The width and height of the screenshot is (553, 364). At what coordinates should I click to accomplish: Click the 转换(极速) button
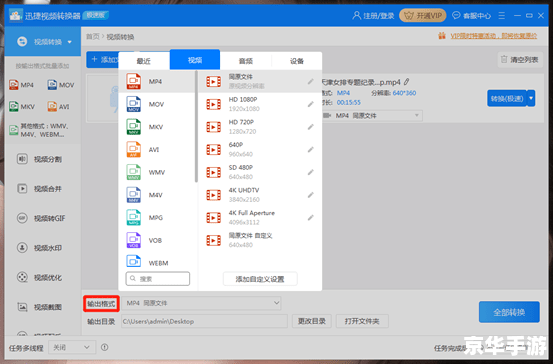(x=507, y=98)
